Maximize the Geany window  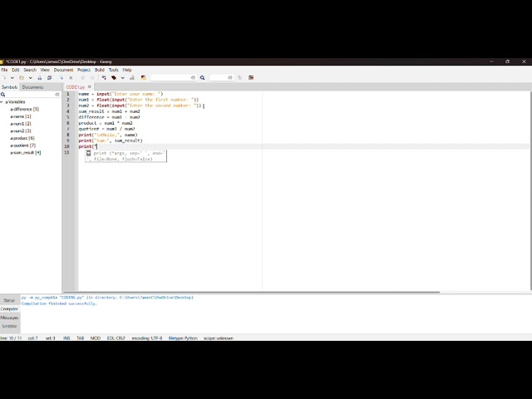pos(507,62)
